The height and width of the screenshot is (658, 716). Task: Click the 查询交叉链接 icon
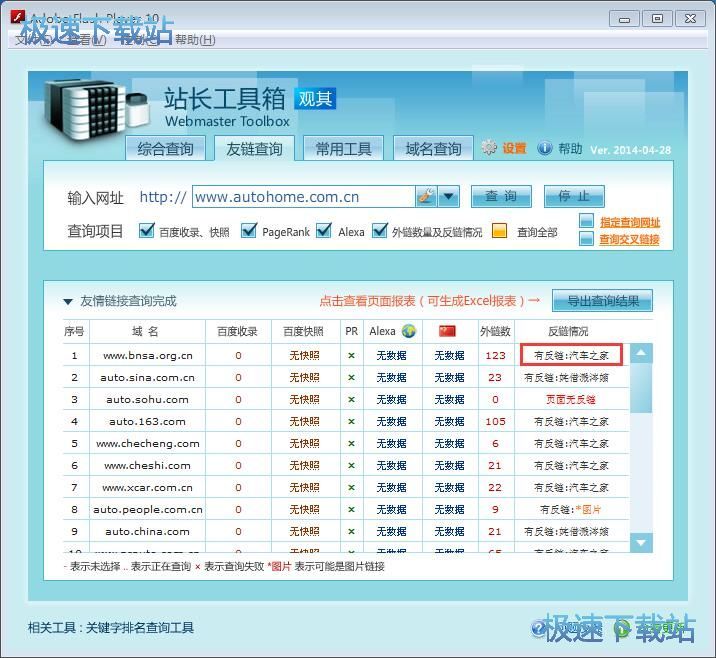tap(587, 239)
